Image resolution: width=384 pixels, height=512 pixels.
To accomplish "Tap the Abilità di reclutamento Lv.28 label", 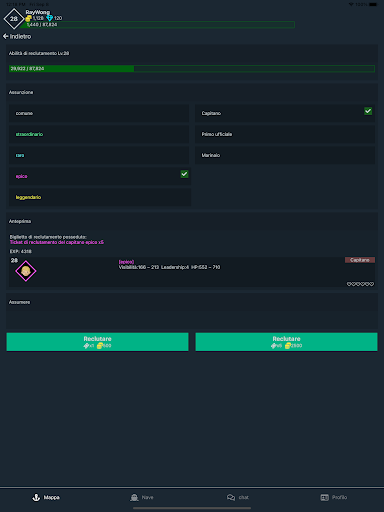I will [x=39, y=53].
